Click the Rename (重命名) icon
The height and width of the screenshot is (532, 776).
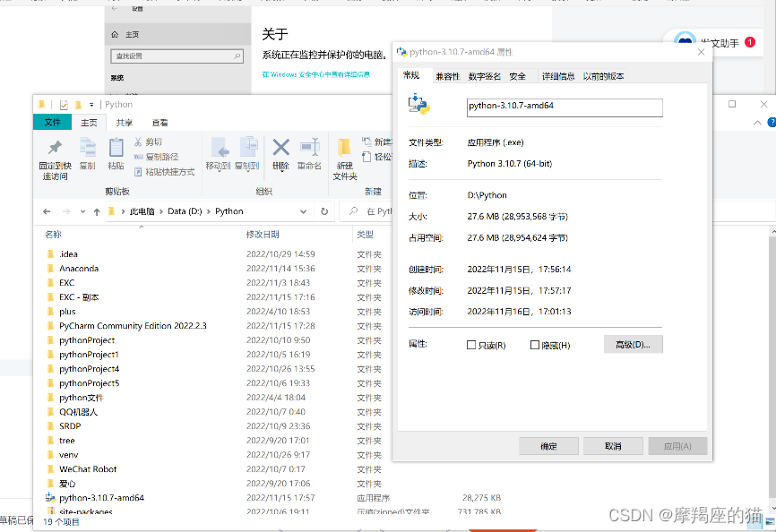point(309,148)
